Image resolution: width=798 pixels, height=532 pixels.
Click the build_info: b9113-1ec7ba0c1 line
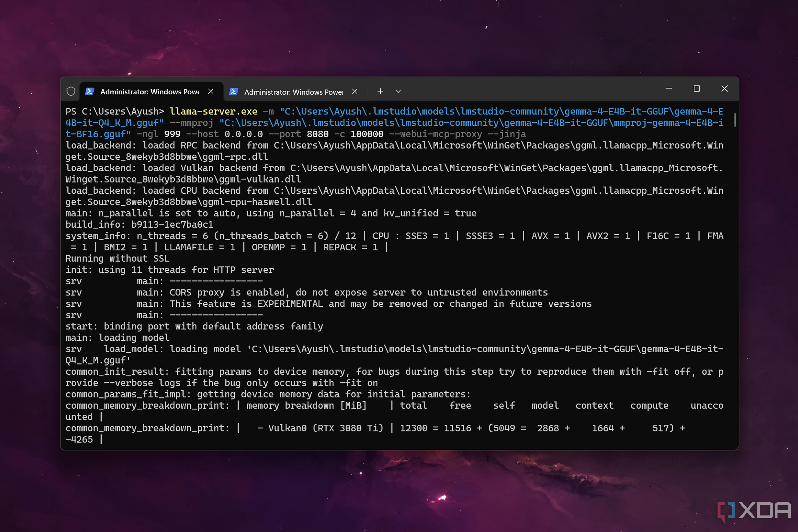[139, 225]
